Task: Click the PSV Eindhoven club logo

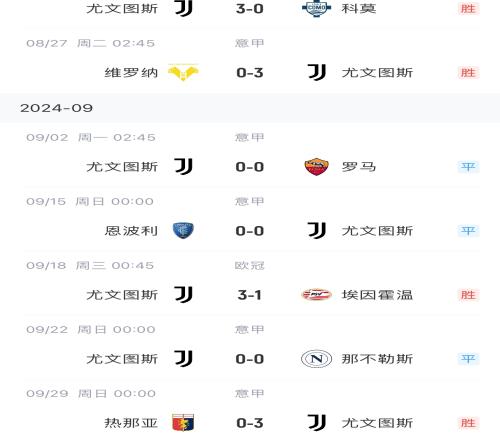Action: coord(316,295)
